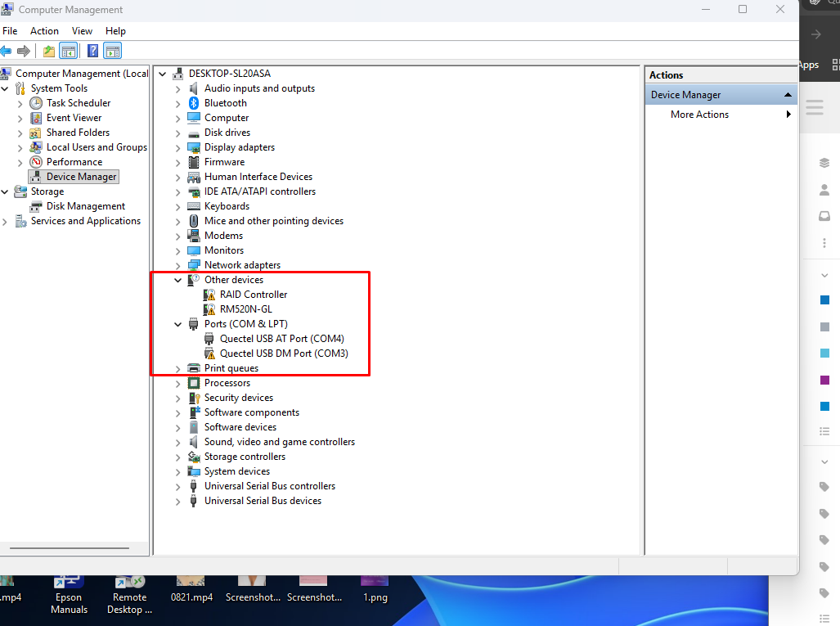This screenshot has width=840, height=626.
Task: Select Disk Management under Storage
Action: coord(85,206)
